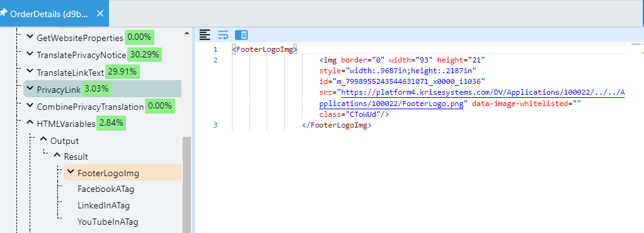The width and height of the screenshot is (644, 233).
Task: Select the Result tree item
Action: point(76,157)
